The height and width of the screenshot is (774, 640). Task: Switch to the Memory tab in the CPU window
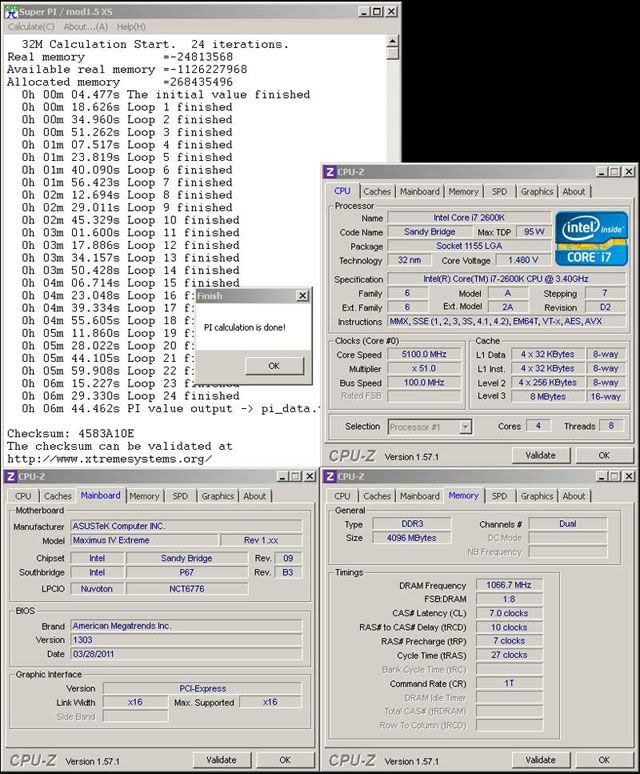click(463, 192)
